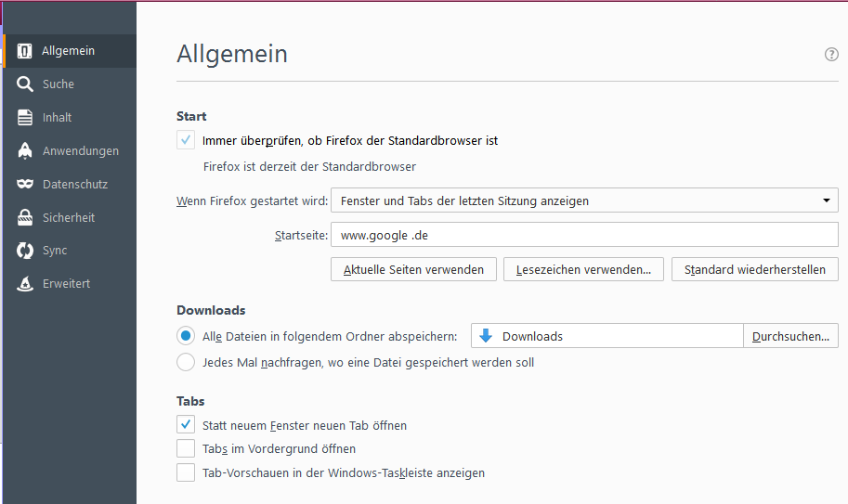The width and height of the screenshot is (848, 504).
Task: Select 'Alle Dateien in folgendem Ordner abspeichern' radio
Action: click(x=186, y=336)
